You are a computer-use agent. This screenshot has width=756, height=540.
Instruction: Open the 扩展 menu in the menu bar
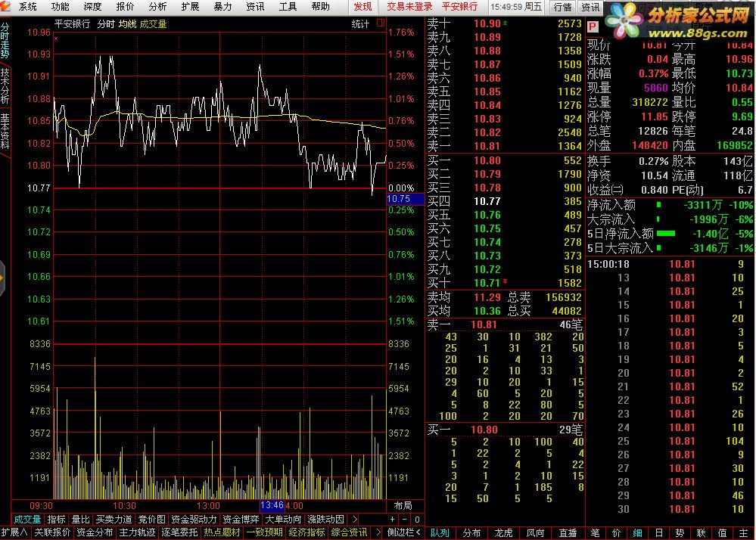[191, 6]
